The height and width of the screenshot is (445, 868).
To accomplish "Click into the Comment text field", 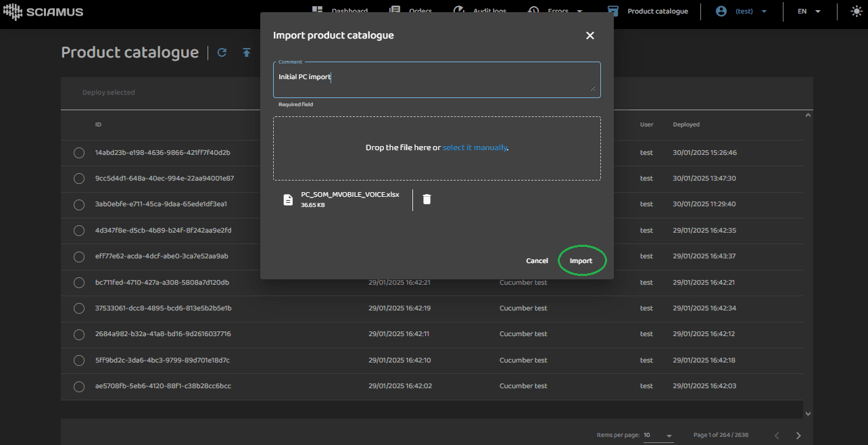I will [x=436, y=80].
